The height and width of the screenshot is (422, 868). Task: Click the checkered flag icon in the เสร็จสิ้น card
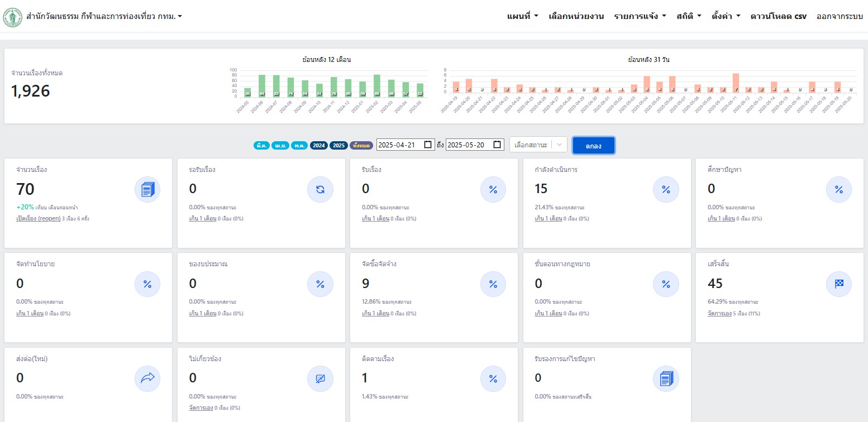[839, 284]
